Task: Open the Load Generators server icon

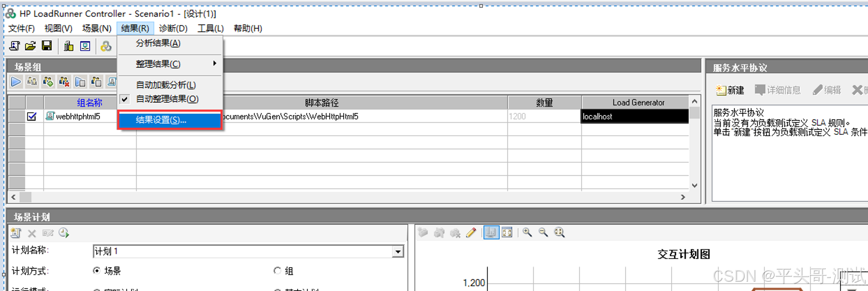Action: click(69, 46)
